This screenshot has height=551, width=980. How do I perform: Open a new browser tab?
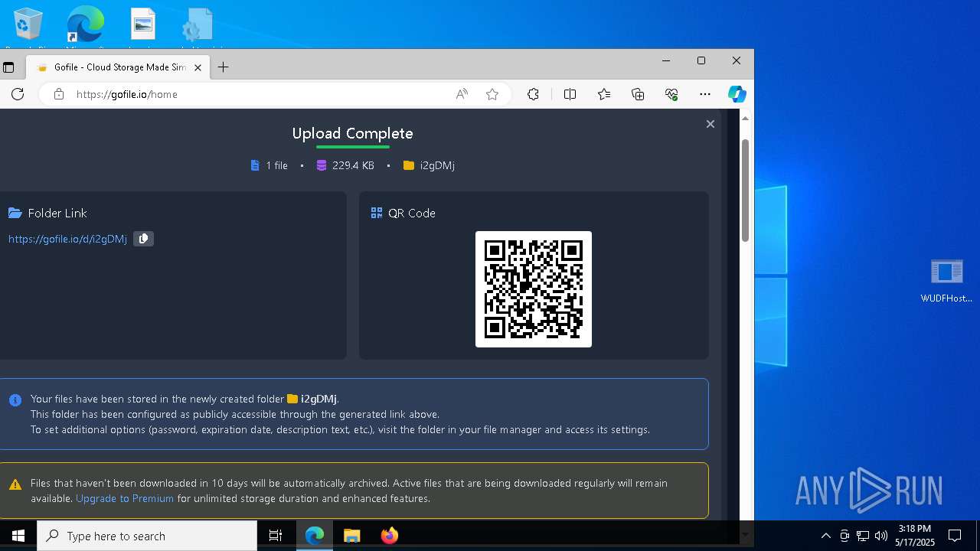[x=223, y=67]
